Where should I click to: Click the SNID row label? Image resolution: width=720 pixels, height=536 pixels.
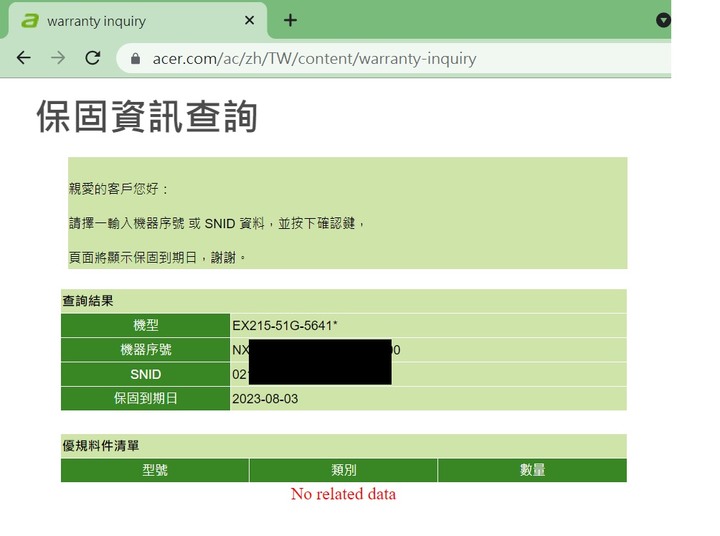tap(146, 374)
